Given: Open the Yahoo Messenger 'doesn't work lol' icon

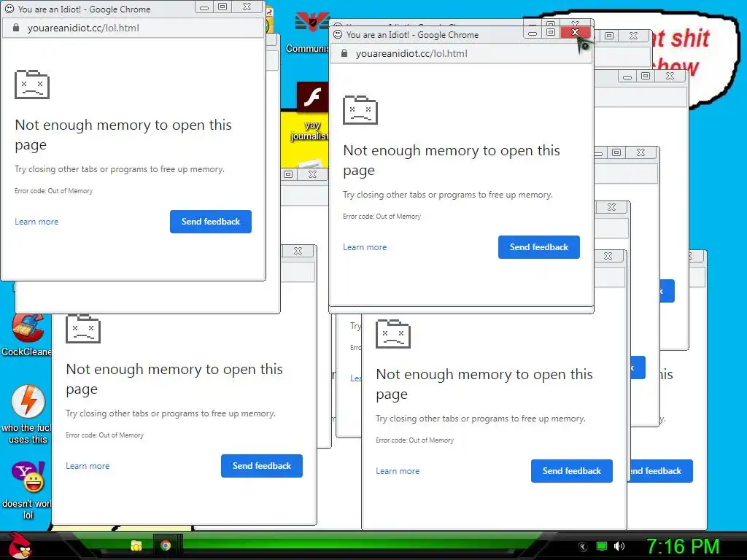Looking at the screenshot, I should click(28, 491).
